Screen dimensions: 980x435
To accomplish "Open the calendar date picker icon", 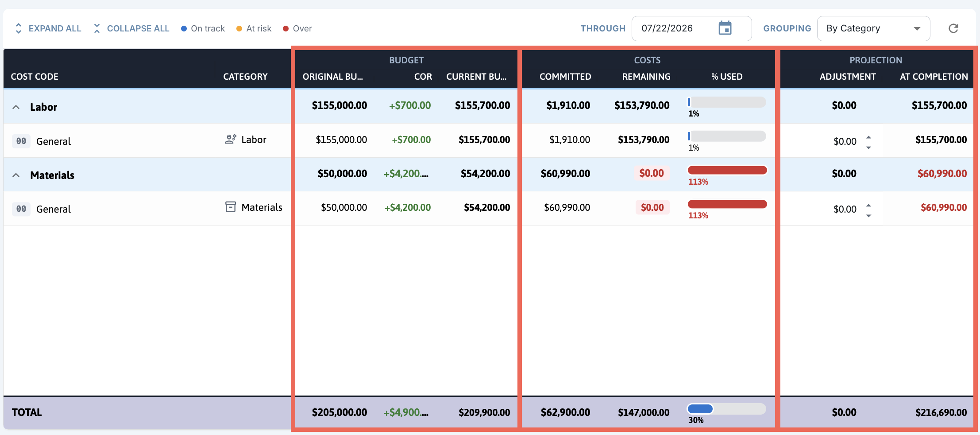I will pos(725,28).
